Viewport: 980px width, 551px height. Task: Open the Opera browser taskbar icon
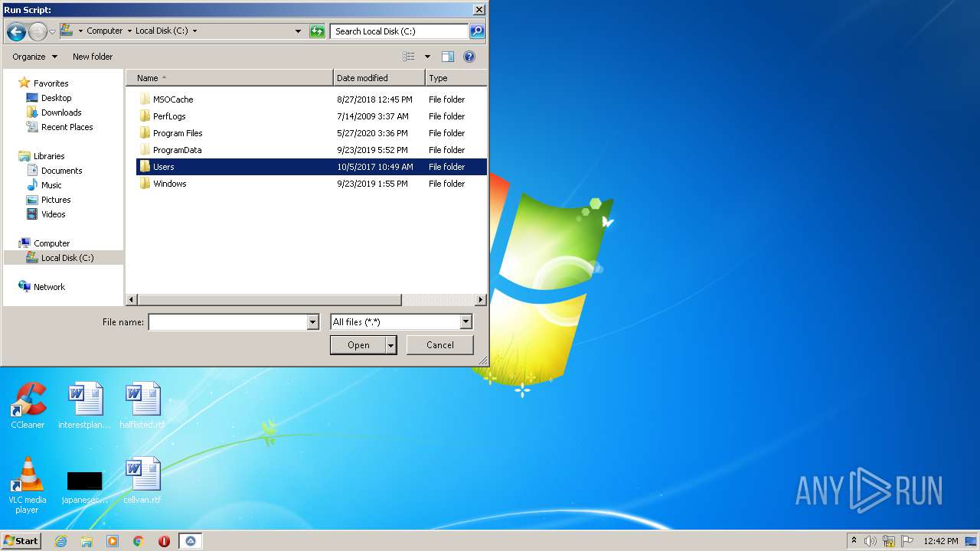164,541
